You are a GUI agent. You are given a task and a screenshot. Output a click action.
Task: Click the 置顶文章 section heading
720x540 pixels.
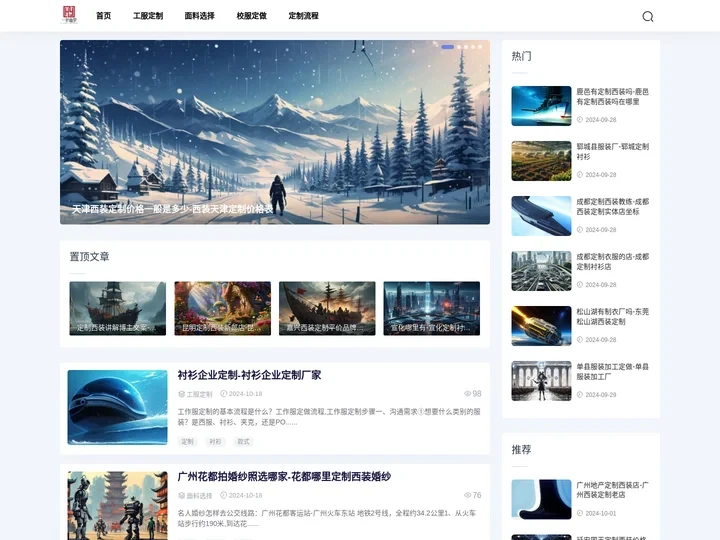click(x=90, y=257)
